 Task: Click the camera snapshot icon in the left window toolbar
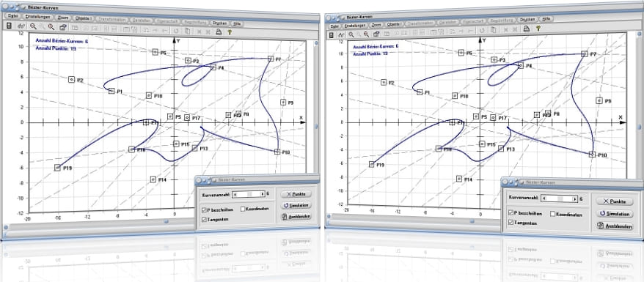click(62, 27)
